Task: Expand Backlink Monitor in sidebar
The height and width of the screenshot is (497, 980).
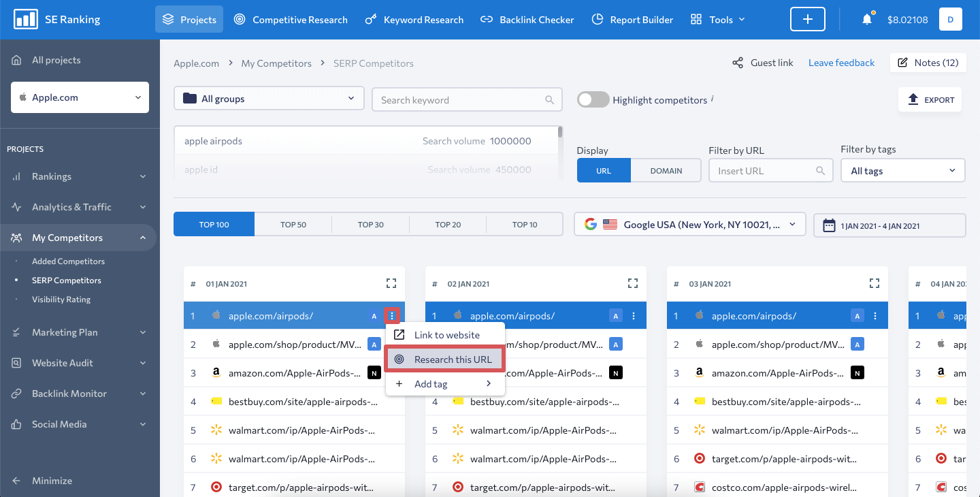Action: (x=78, y=394)
